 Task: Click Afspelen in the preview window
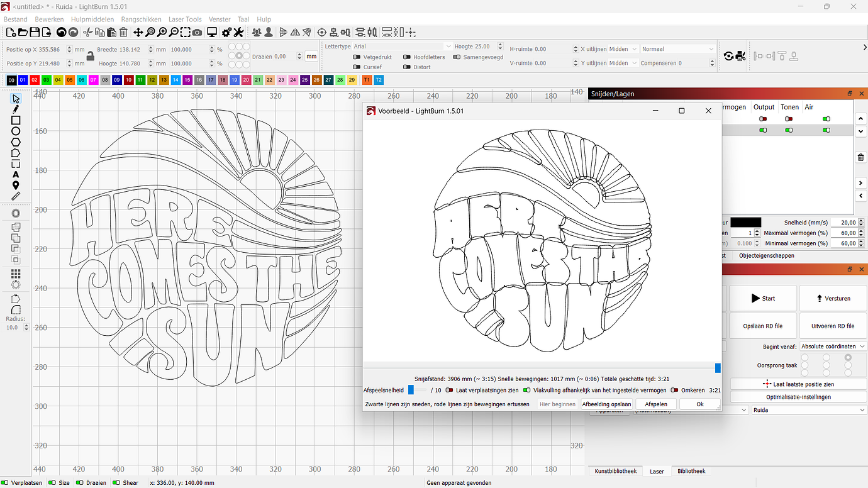(656, 404)
